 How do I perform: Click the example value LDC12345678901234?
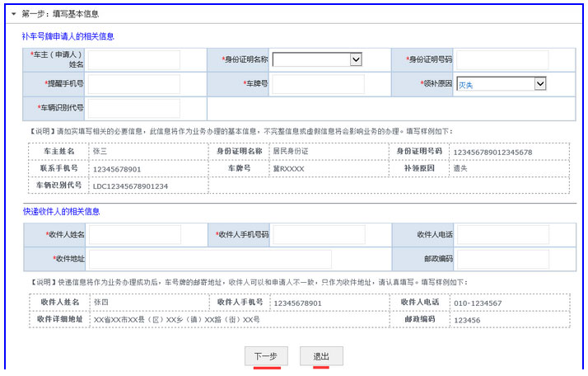[130, 186]
